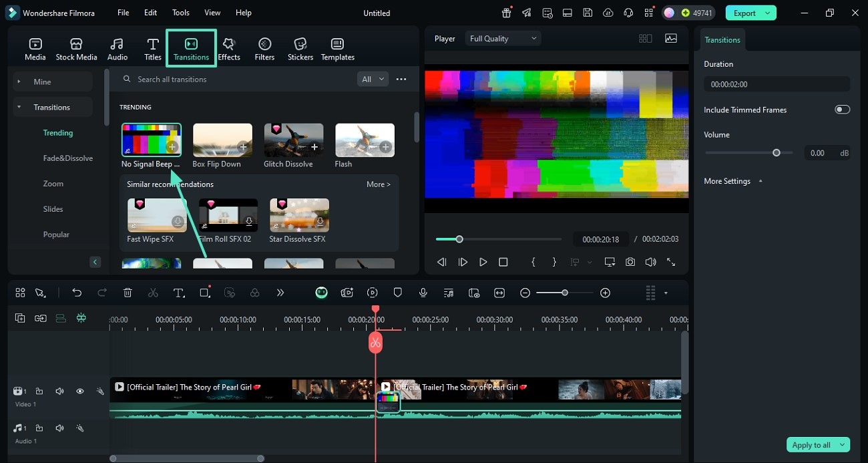
Task: Click the Volume slider handle
Action: [777, 153]
